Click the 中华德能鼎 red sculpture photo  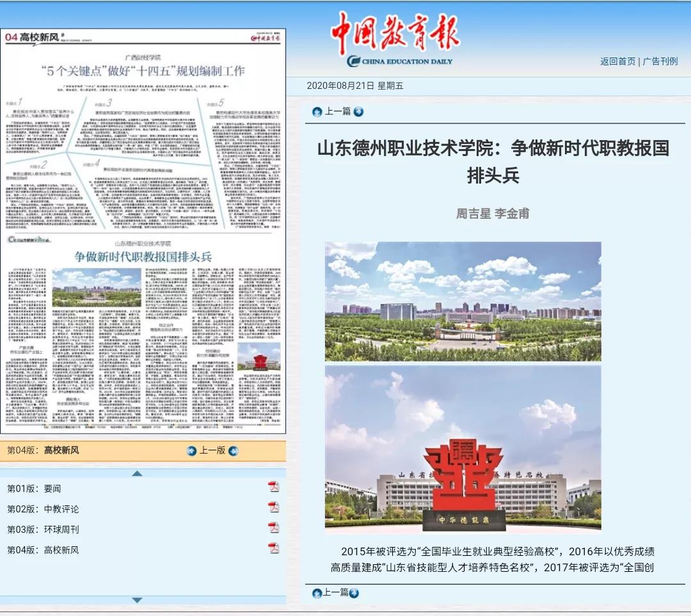pos(463,448)
